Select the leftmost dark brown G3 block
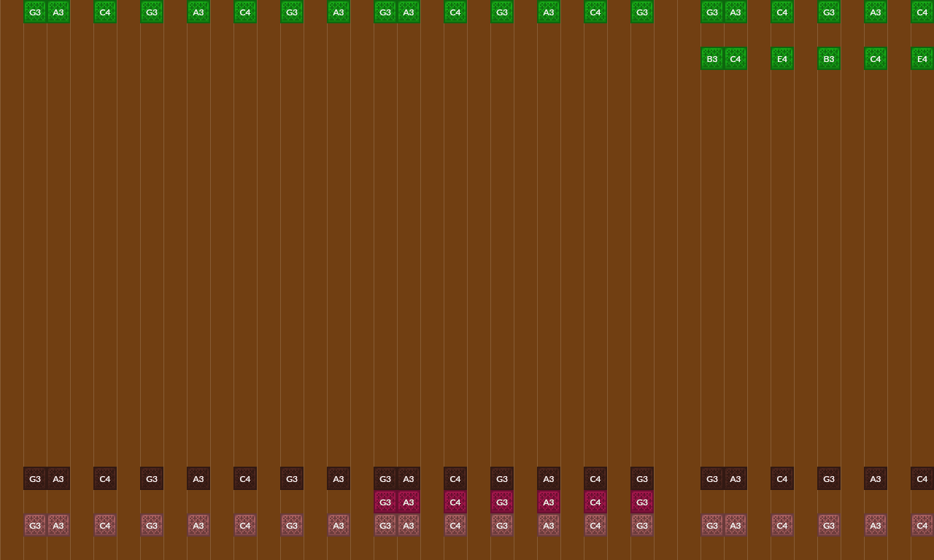 point(35,478)
